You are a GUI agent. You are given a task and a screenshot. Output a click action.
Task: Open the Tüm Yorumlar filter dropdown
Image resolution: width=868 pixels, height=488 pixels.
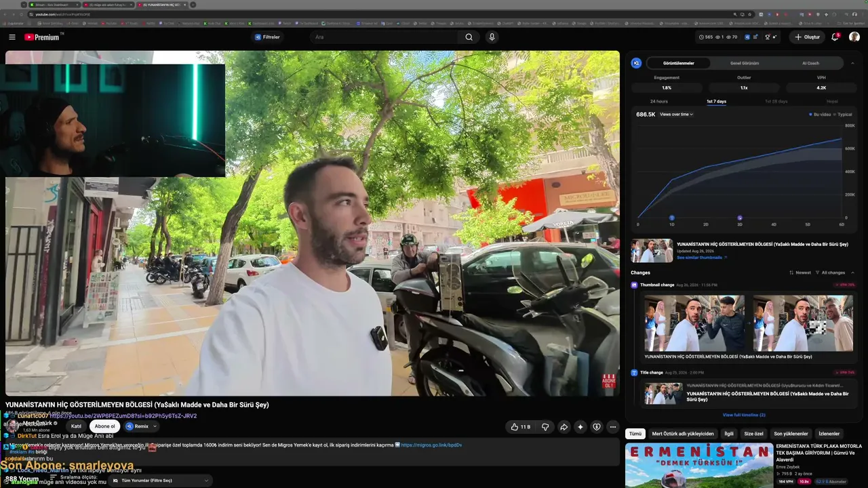pos(161,481)
